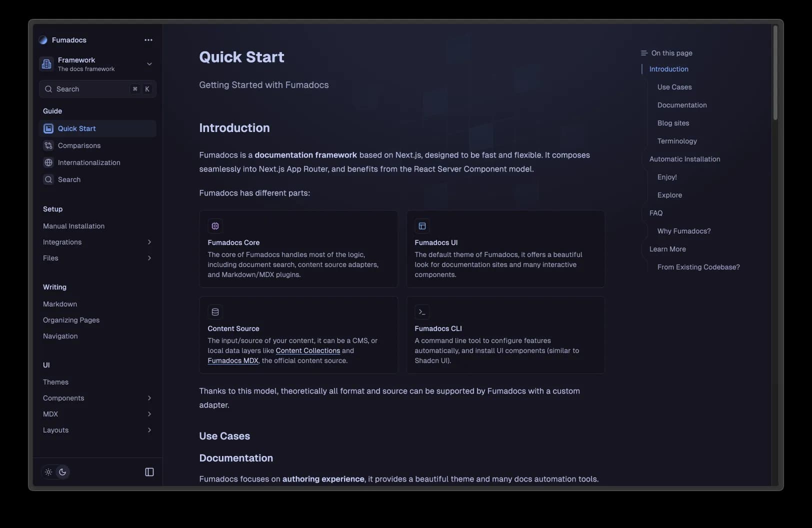
Task: Select Quick Start in the Guide menu
Action: [77, 128]
